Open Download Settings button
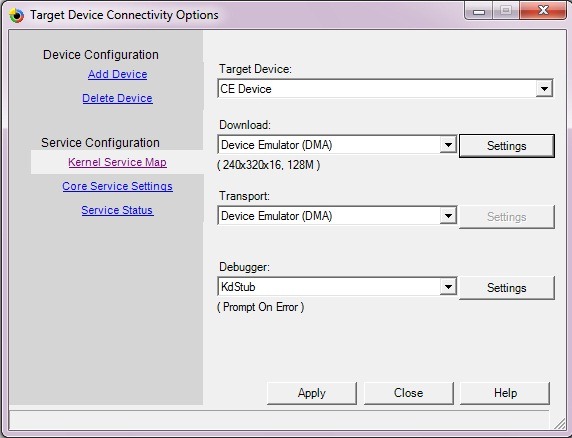Viewport: 572px width, 438px height. pos(507,146)
